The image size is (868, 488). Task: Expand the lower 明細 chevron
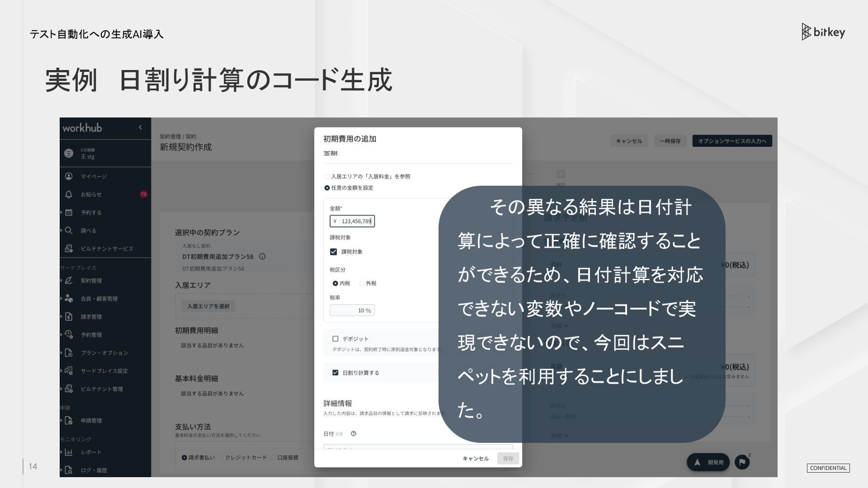click(x=566, y=436)
